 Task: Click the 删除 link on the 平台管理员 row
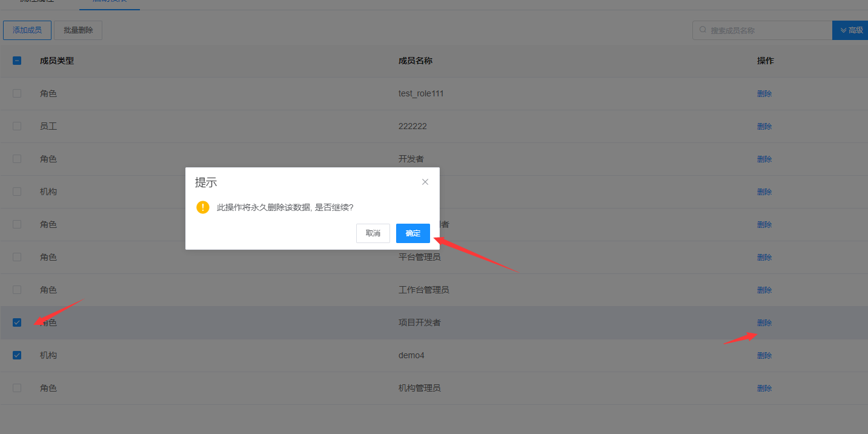(764, 256)
